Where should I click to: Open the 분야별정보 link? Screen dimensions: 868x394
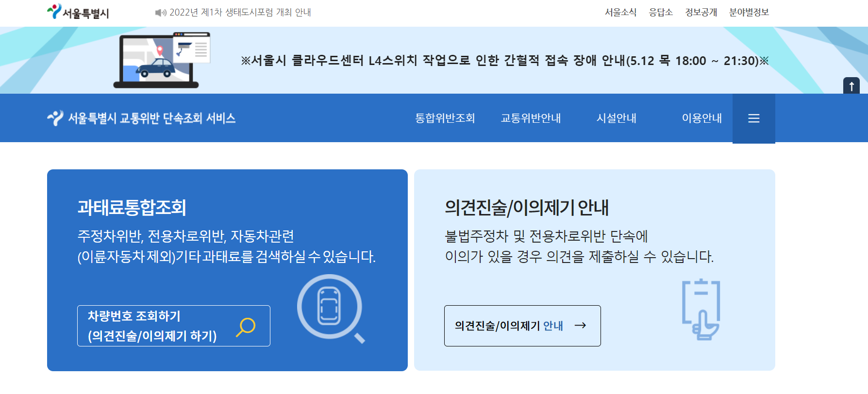749,12
